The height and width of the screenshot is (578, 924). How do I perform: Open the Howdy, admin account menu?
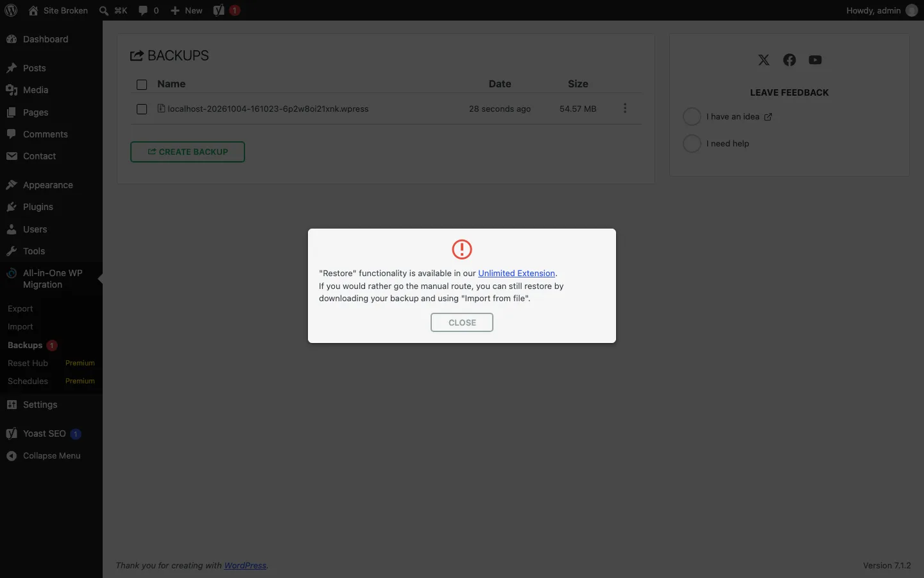click(882, 10)
